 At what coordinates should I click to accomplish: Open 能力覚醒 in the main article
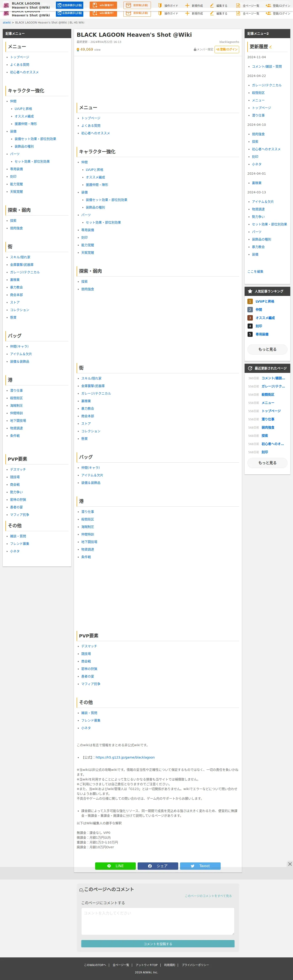click(x=87, y=245)
